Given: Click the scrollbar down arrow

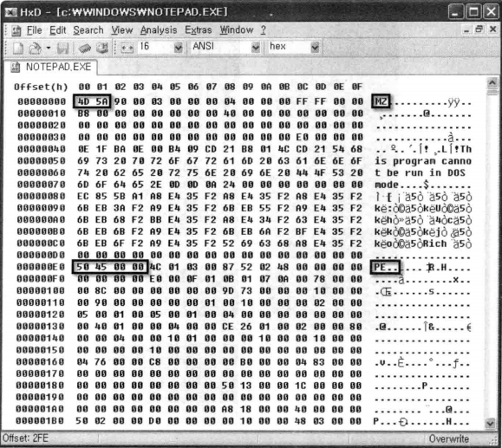Looking at the screenshot, I should click(x=491, y=423).
